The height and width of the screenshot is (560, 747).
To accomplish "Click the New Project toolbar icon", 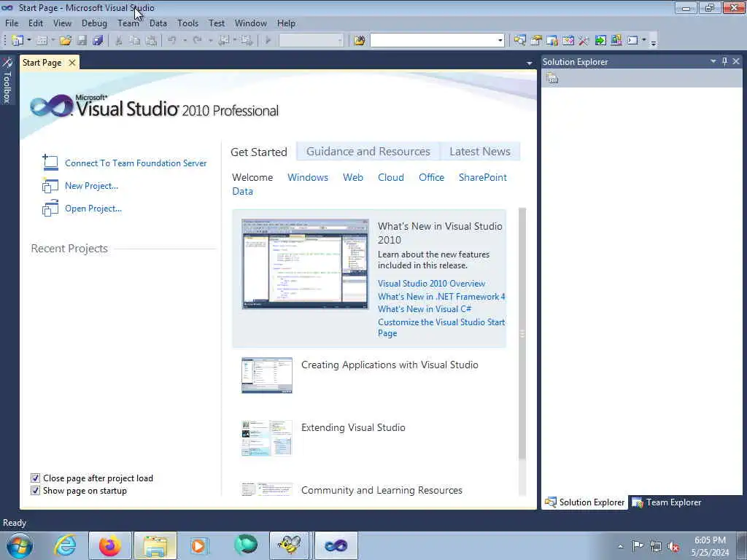I will [x=18, y=41].
